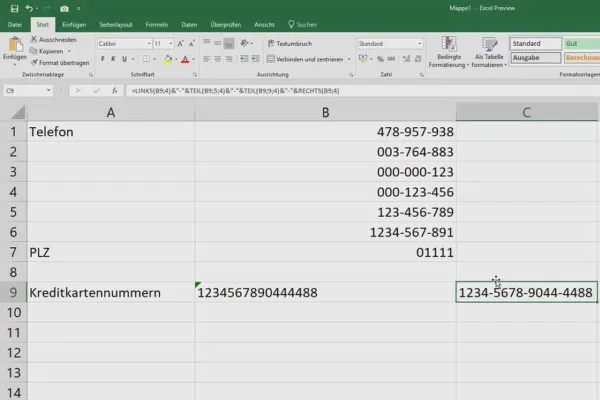The height and width of the screenshot is (400, 600).
Task: Select the Gut cell style
Action: click(x=582, y=44)
